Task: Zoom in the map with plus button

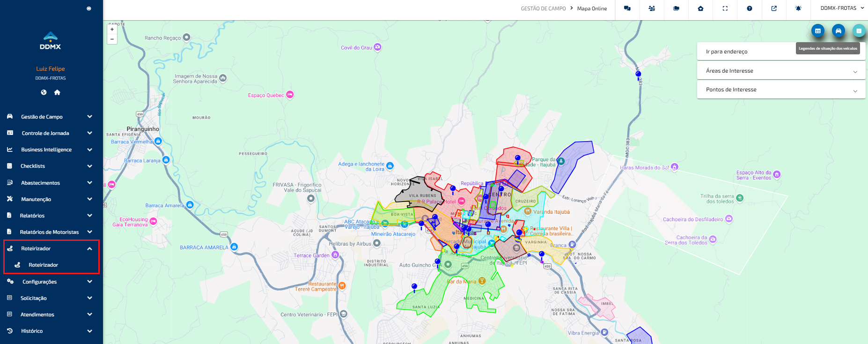Action: 112,30
